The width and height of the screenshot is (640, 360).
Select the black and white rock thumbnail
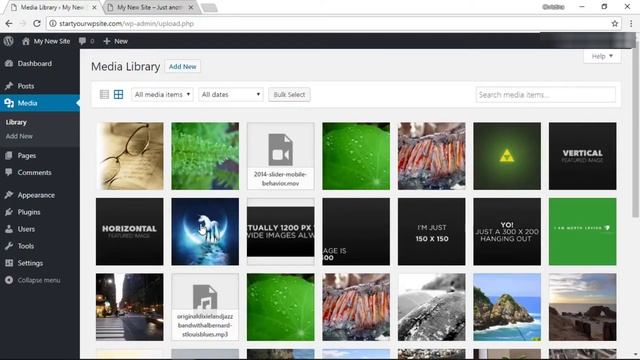[431, 307]
